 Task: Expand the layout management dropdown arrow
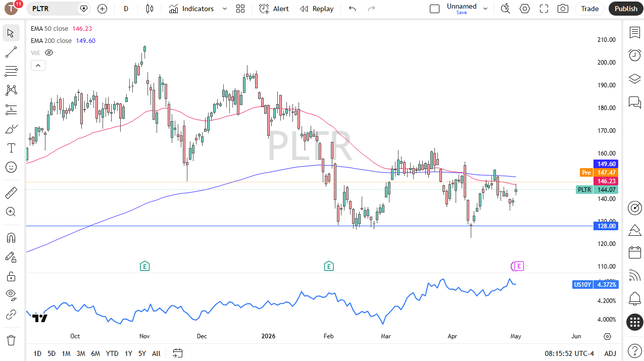click(485, 9)
